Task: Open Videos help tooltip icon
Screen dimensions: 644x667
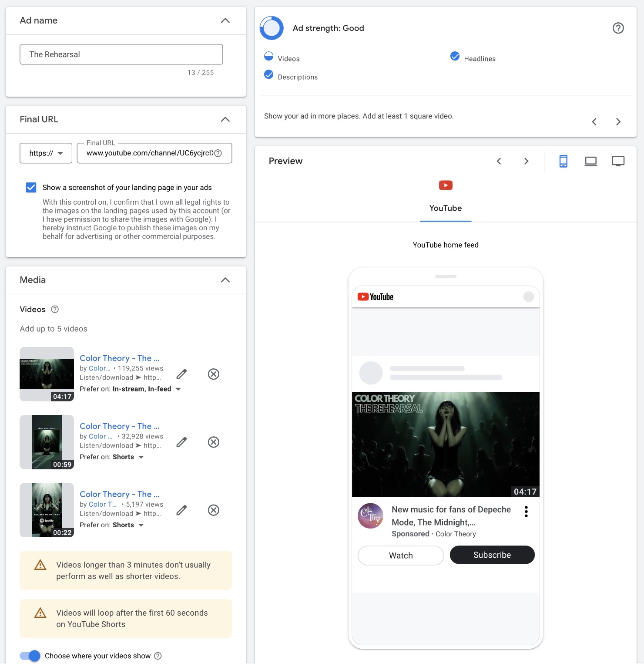Action: [x=55, y=310]
